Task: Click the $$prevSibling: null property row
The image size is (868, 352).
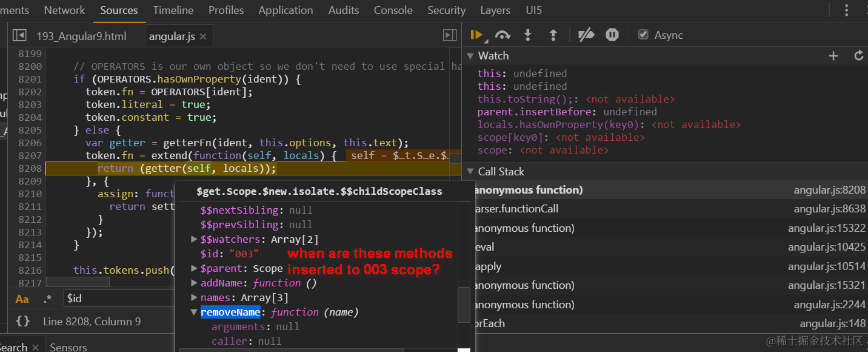Action: (256, 225)
